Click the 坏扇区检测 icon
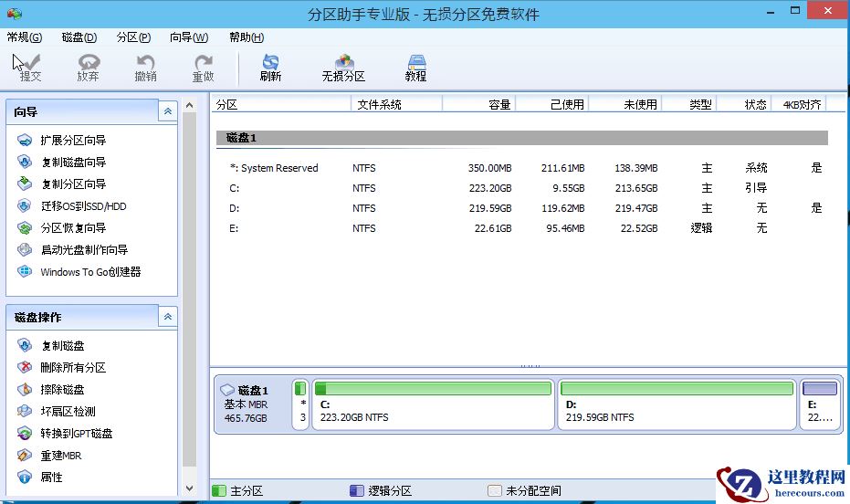This screenshot has height=504, width=850. pyautogui.click(x=25, y=412)
